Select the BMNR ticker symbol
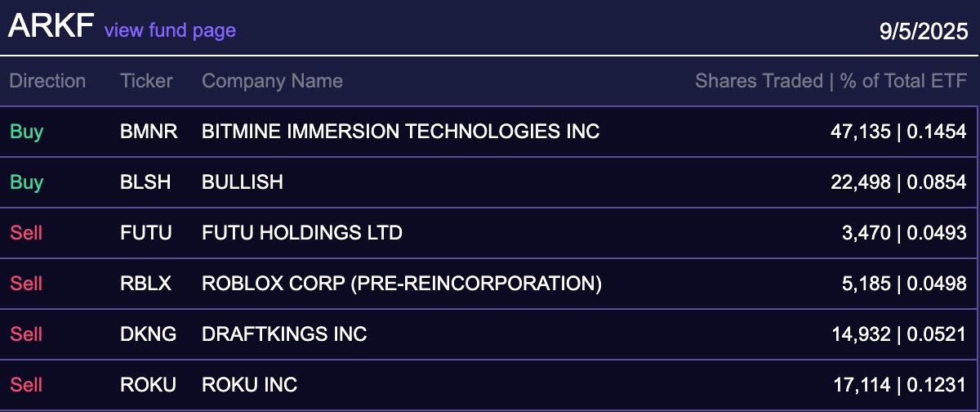The image size is (980, 412). 148,131
